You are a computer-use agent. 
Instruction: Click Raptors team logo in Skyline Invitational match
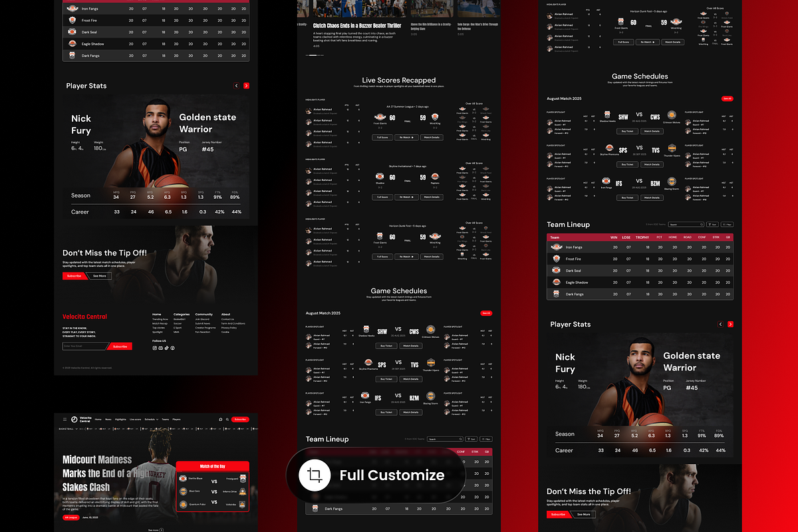(x=435, y=176)
